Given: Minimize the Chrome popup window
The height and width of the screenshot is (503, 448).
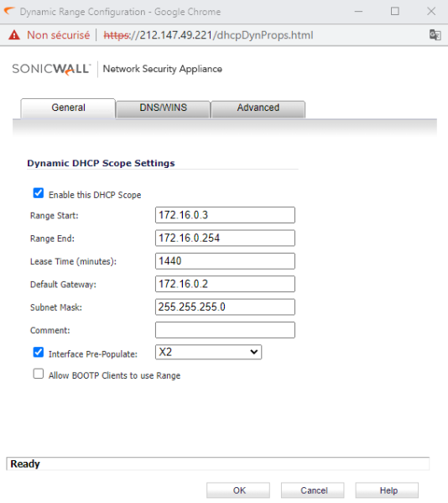Looking at the screenshot, I should [358, 12].
